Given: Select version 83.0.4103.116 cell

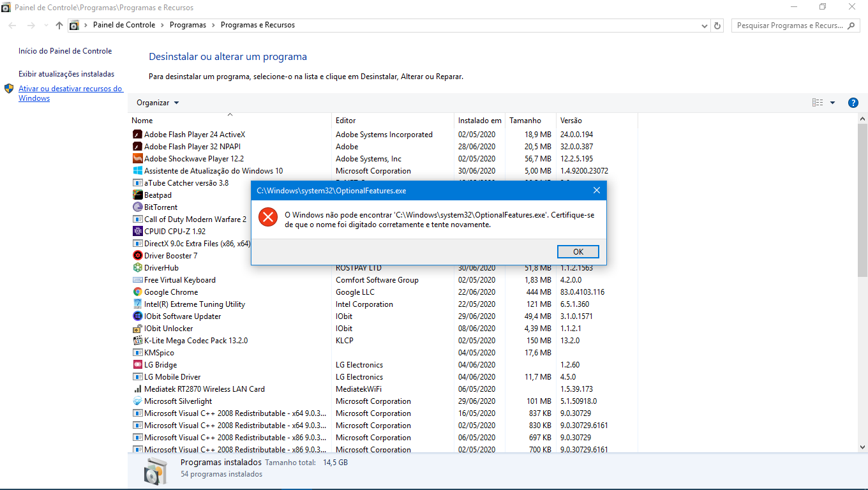Looking at the screenshot, I should coord(582,292).
